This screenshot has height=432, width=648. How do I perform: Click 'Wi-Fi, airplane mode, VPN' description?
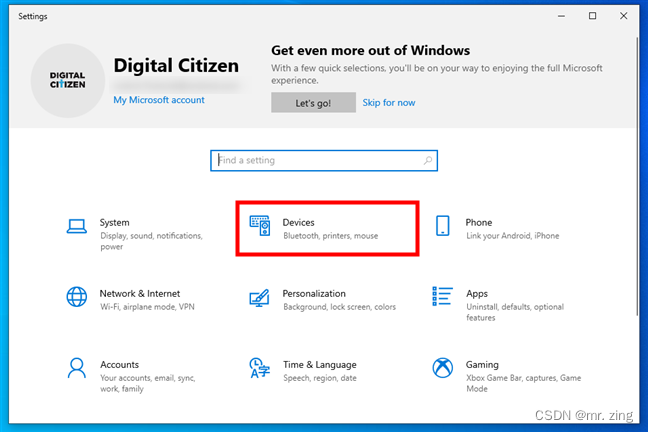click(147, 307)
